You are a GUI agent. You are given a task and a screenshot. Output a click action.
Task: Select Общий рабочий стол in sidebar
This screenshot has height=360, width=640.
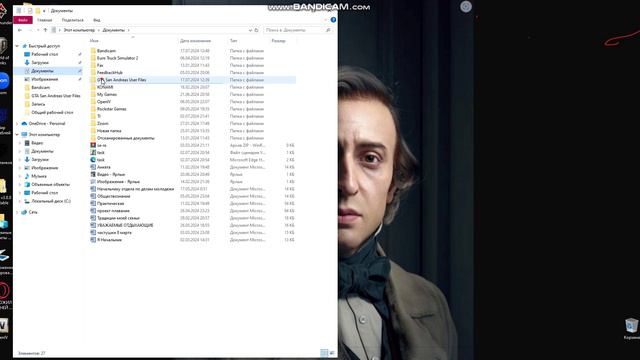tap(52, 112)
